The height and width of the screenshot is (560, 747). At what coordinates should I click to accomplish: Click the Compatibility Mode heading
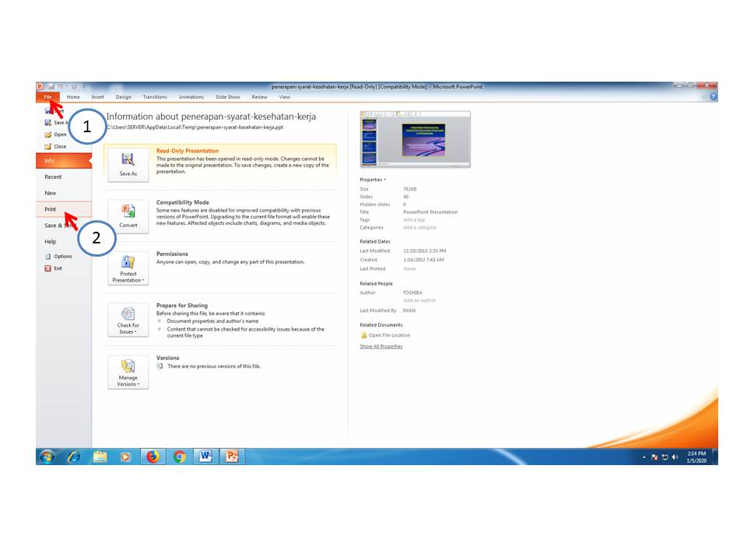tap(182, 202)
